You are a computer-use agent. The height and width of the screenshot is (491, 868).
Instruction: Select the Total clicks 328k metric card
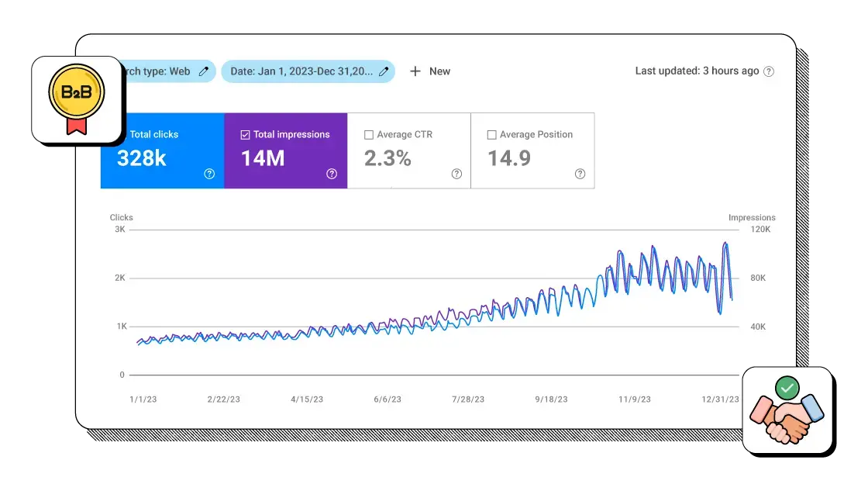point(163,151)
